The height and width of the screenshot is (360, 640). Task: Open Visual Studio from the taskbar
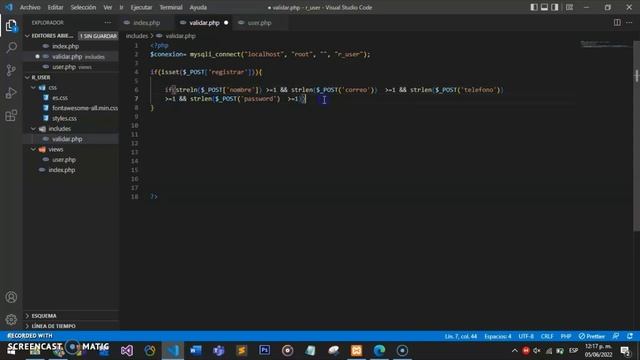(127, 350)
